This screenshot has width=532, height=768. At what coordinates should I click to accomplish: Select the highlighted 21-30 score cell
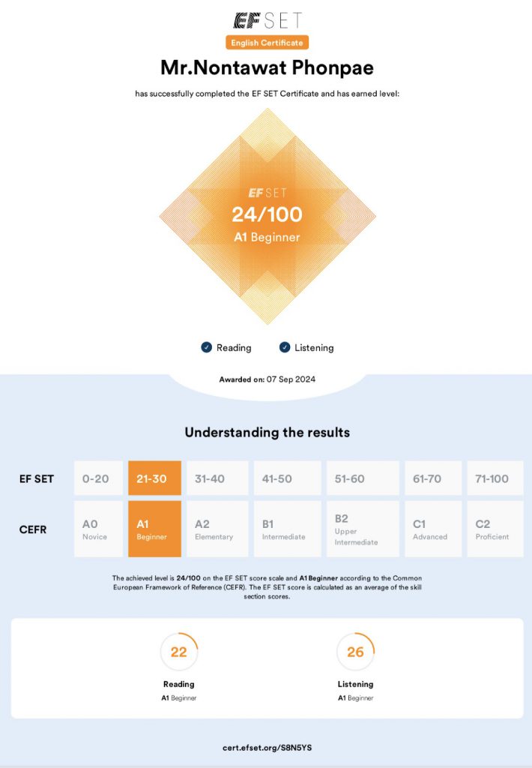155,478
